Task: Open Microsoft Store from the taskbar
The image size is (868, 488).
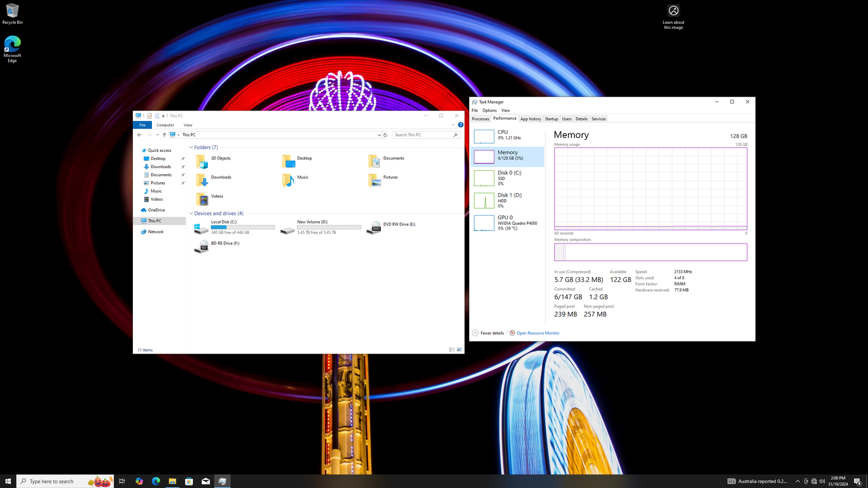Action: pos(189,481)
